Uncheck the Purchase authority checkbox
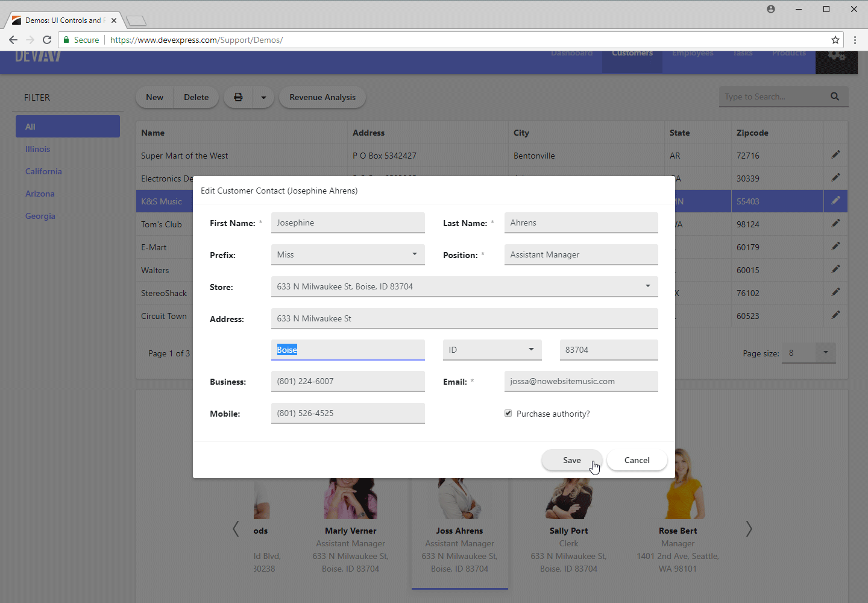Screen dimensions: 868x603 [x=508, y=413]
